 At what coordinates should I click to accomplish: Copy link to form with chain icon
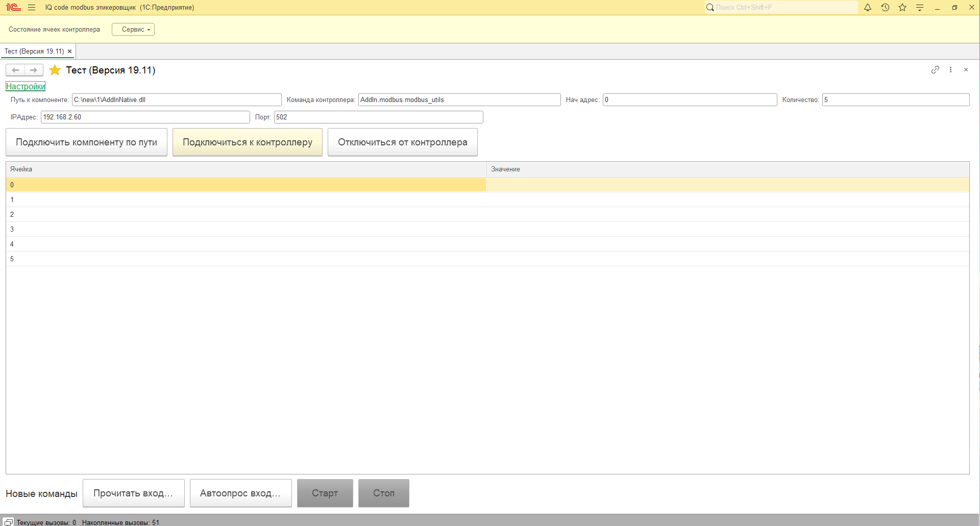pos(935,70)
